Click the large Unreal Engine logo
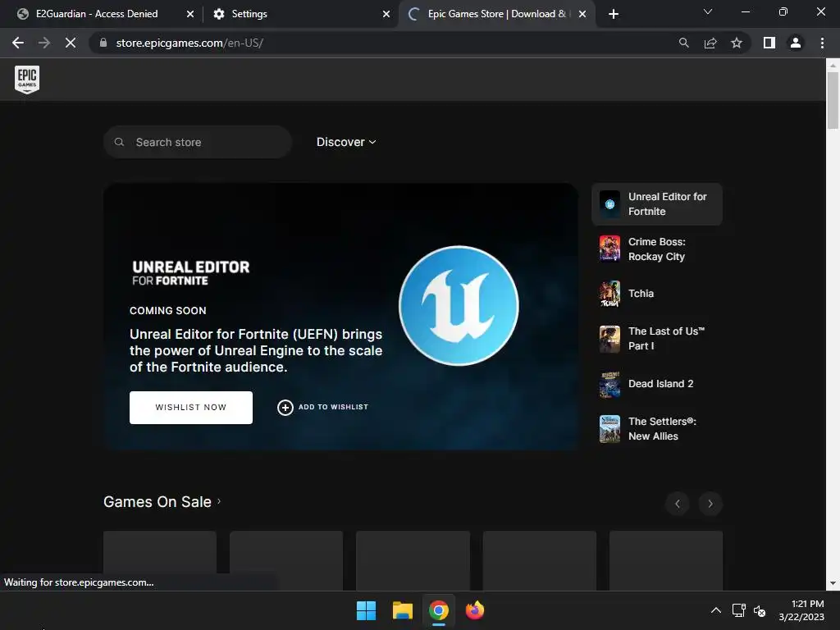 [459, 306]
